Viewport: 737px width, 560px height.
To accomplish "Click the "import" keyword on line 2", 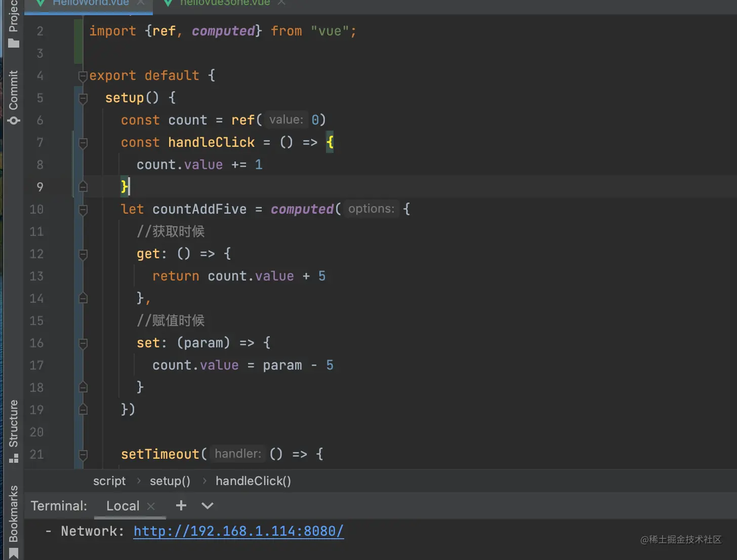I will (113, 31).
